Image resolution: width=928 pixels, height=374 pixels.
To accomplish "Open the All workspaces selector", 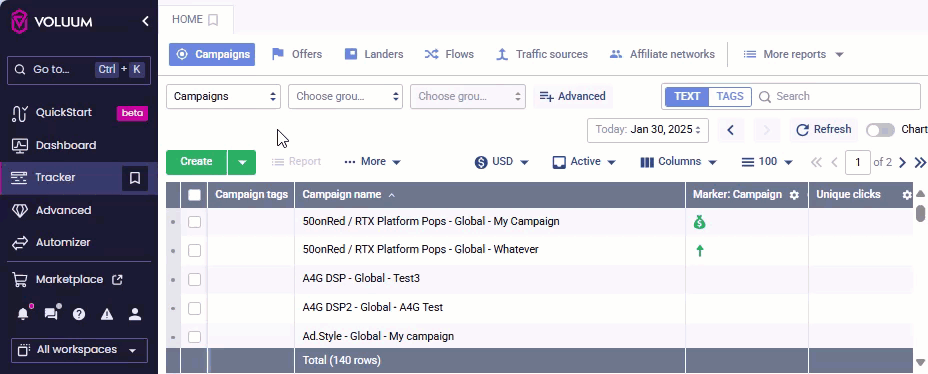I will click(79, 350).
